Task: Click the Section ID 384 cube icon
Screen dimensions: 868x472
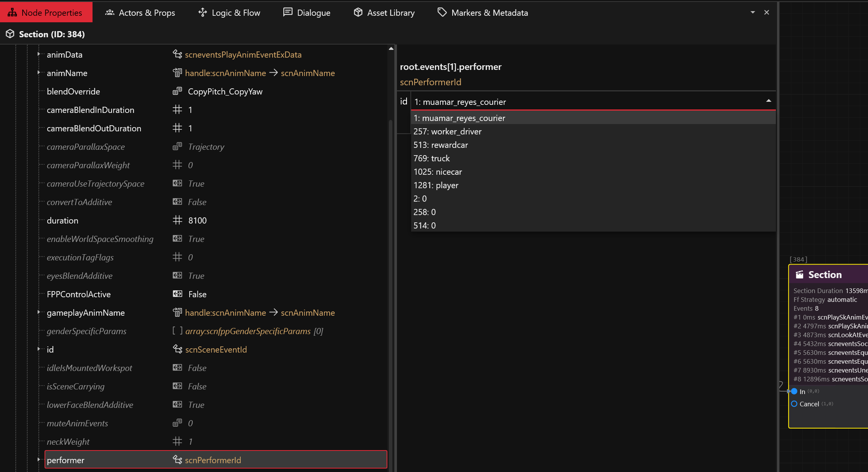Action: click(x=10, y=34)
